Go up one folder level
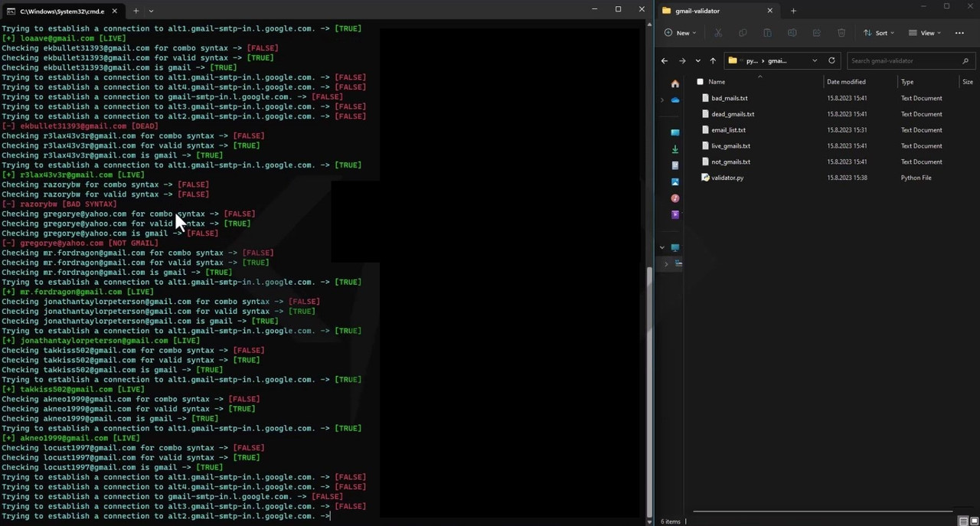 [713, 60]
